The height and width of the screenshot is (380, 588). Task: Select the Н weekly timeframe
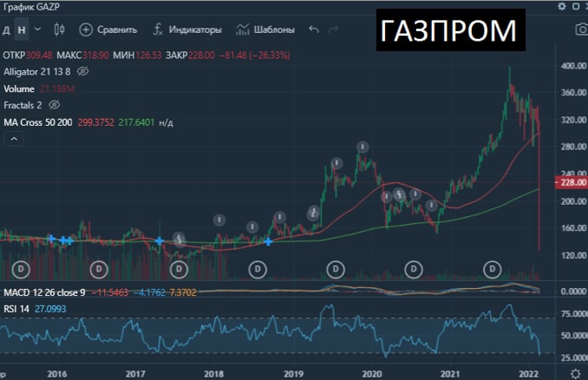(x=22, y=29)
